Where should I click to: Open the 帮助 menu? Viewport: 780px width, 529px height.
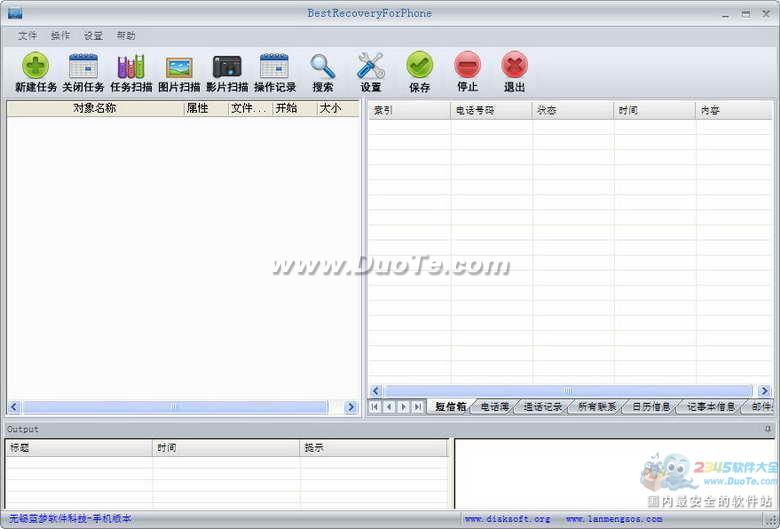[126, 35]
